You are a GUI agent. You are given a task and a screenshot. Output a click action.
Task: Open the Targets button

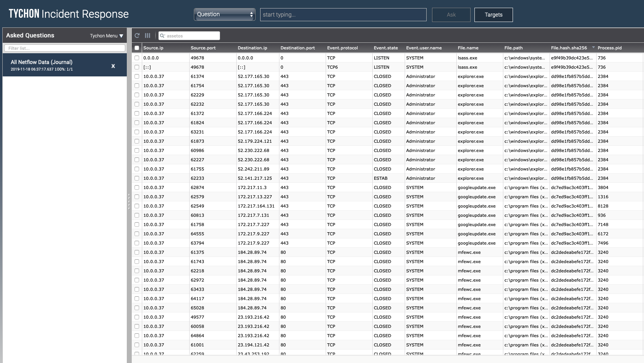(494, 15)
